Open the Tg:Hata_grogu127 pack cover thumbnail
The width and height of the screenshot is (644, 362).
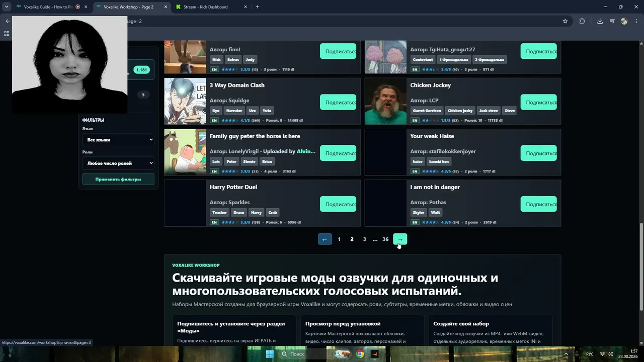[x=385, y=57]
